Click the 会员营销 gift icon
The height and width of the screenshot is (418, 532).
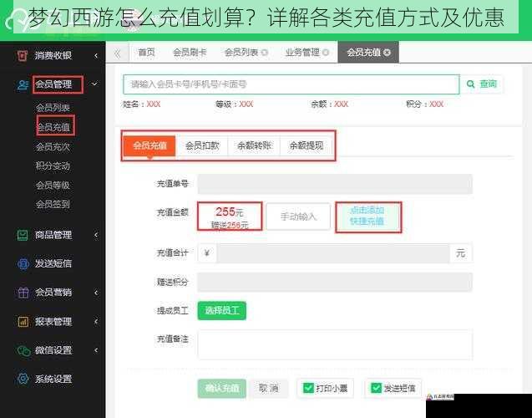tap(23, 293)
